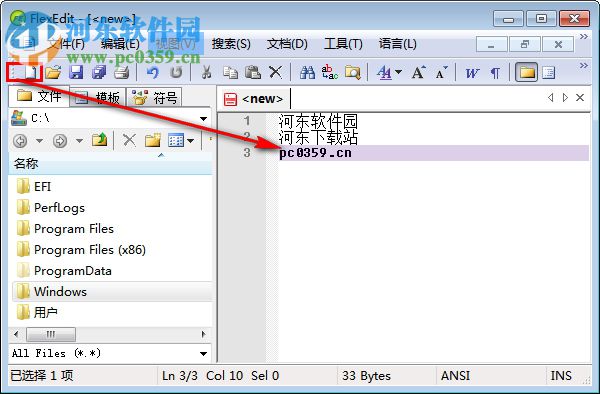Place cursor on line pc0359.cn

[315, 153]
